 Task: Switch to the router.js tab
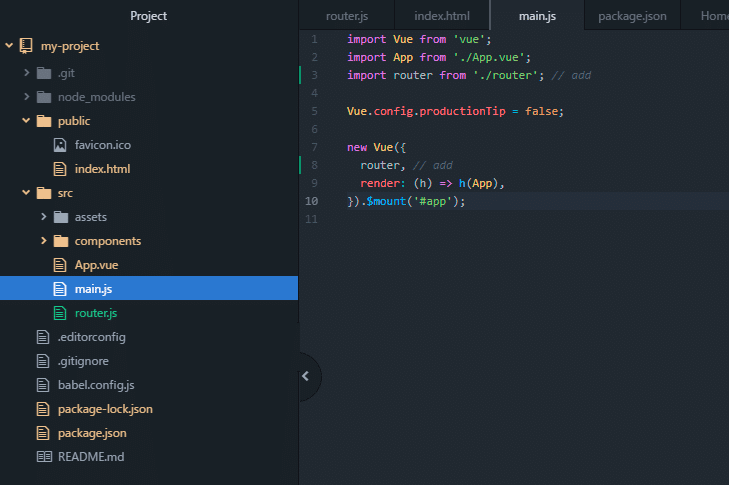tap(347, 16)
